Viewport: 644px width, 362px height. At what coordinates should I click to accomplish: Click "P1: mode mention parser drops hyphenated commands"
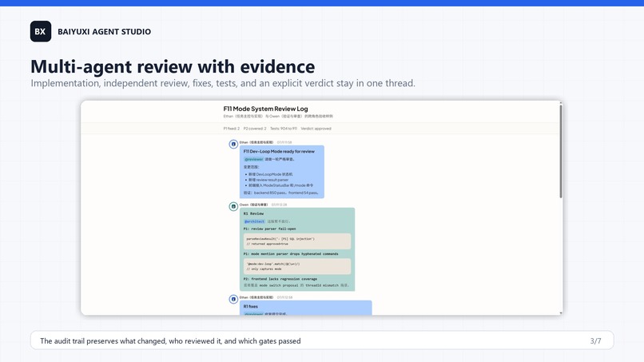(291, 254)
